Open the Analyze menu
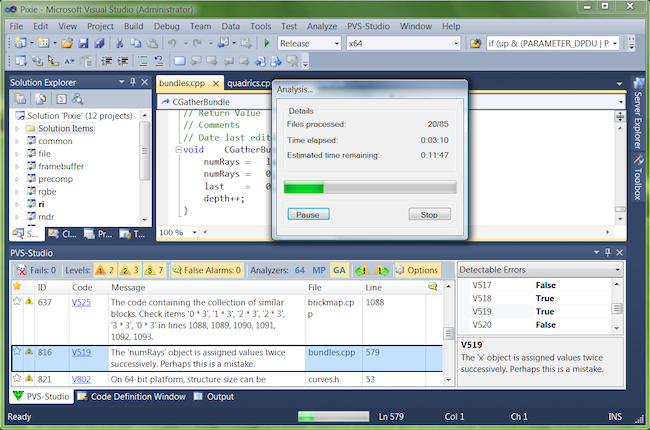This screenshot has height=430, width=650. [322, 26]
